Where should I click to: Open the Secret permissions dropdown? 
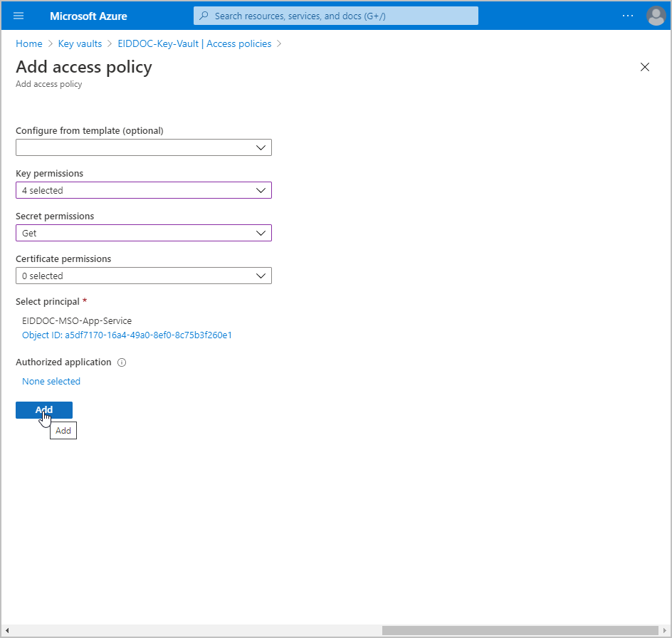click(x=144, y=233)
